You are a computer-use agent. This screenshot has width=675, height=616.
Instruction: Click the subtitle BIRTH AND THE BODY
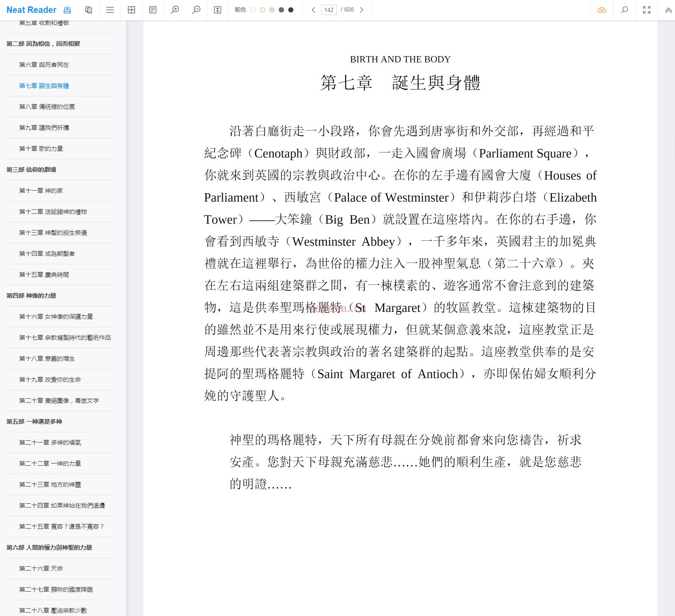[x=400, y=59]
